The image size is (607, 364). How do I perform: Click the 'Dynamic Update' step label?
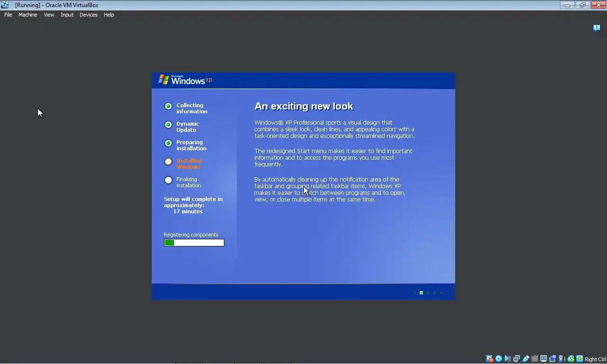pyautogui.click(x=188, y=127)
